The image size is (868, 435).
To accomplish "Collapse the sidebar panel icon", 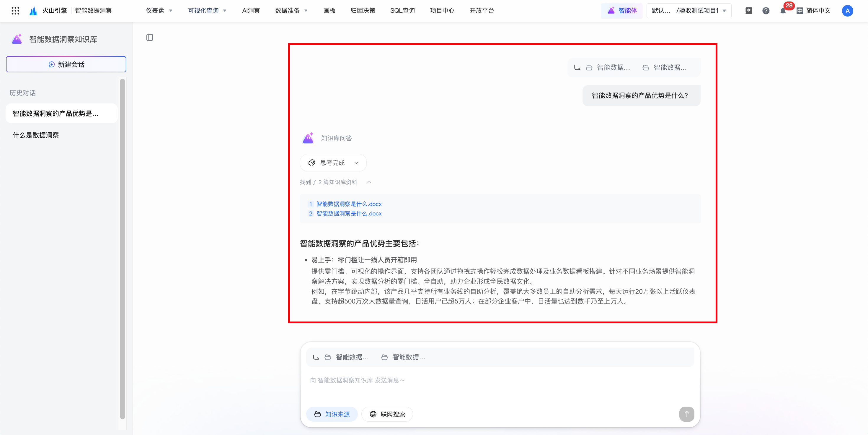I will click(150, 38).
